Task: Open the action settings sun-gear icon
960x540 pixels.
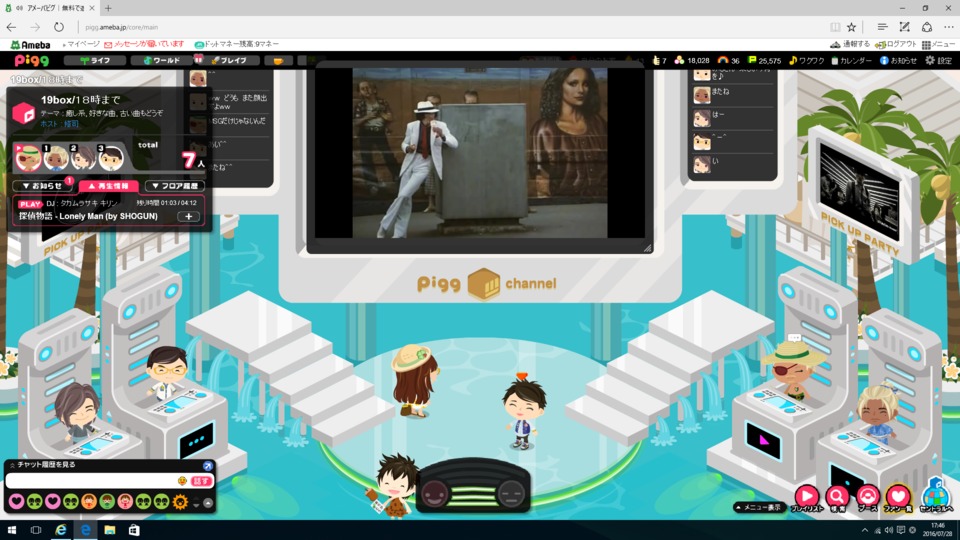Action: click(x=180, y=502)
